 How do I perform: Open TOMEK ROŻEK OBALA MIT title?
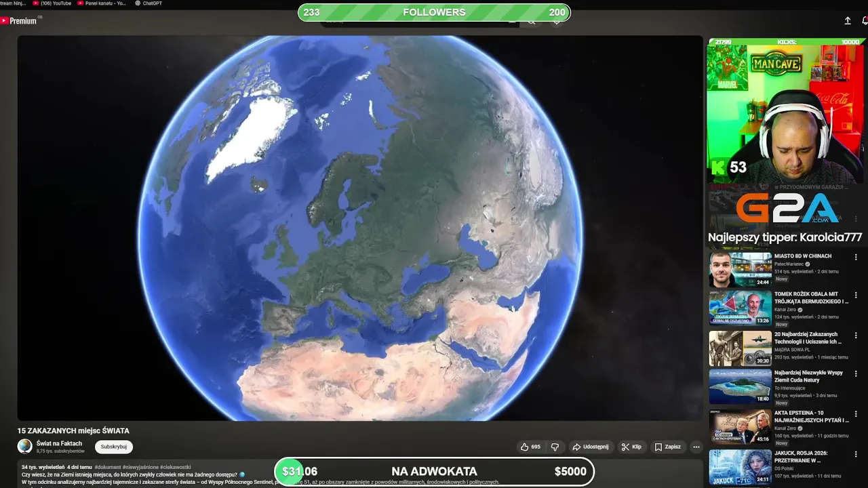click(812, 298)
